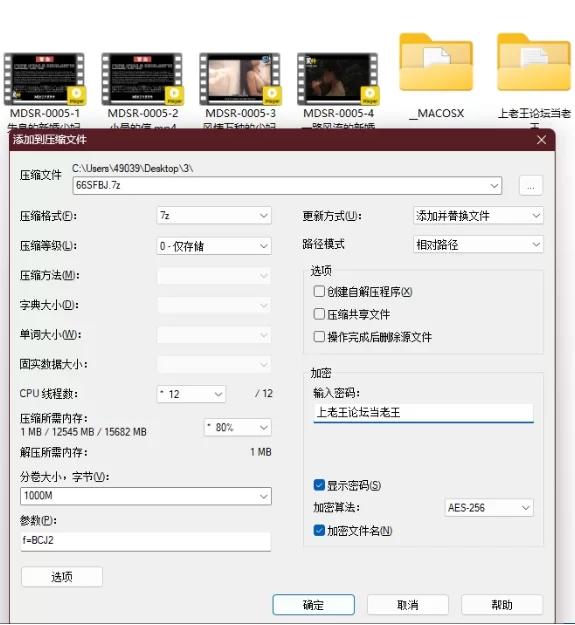The image size is (575, 625).
Task: Select the MDSR-0005-2 video file icon
Action: pyautogui.click(x=142, y=79)
